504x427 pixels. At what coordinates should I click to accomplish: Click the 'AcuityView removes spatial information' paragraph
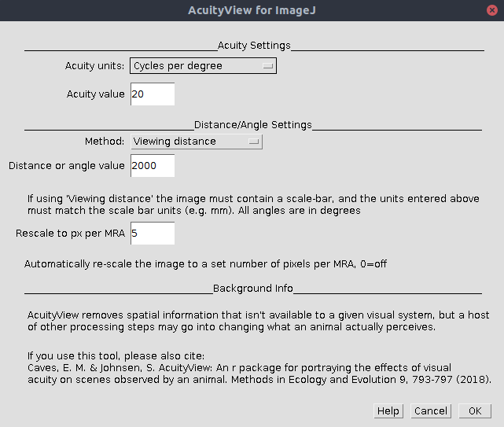[259, 321]
